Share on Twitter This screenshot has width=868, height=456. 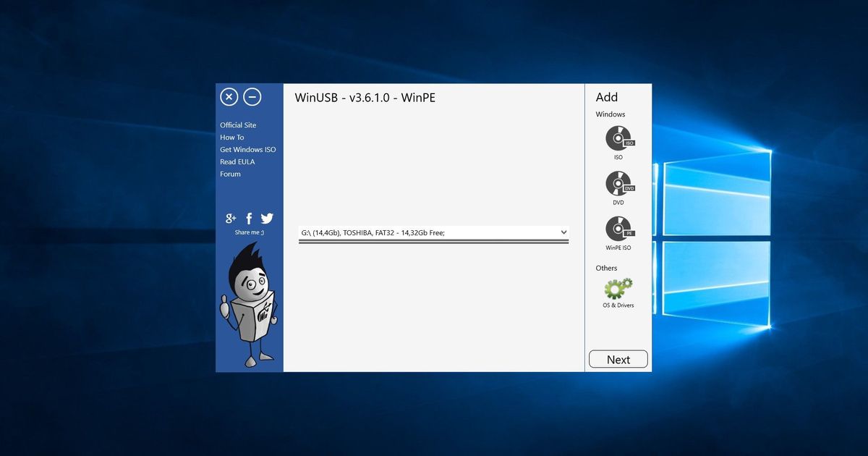pos(267,219)
